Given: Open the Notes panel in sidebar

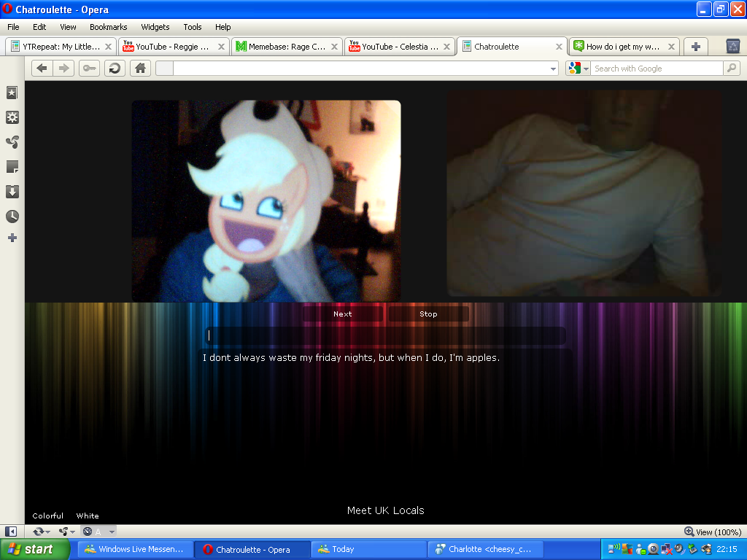Looking at the screenshot, I should [x=12, y=167].
